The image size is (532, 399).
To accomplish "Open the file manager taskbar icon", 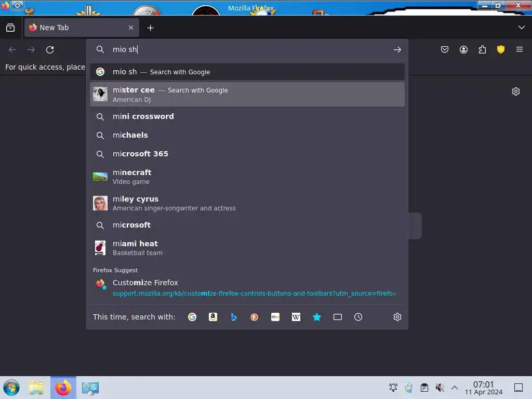I will 36,388.
